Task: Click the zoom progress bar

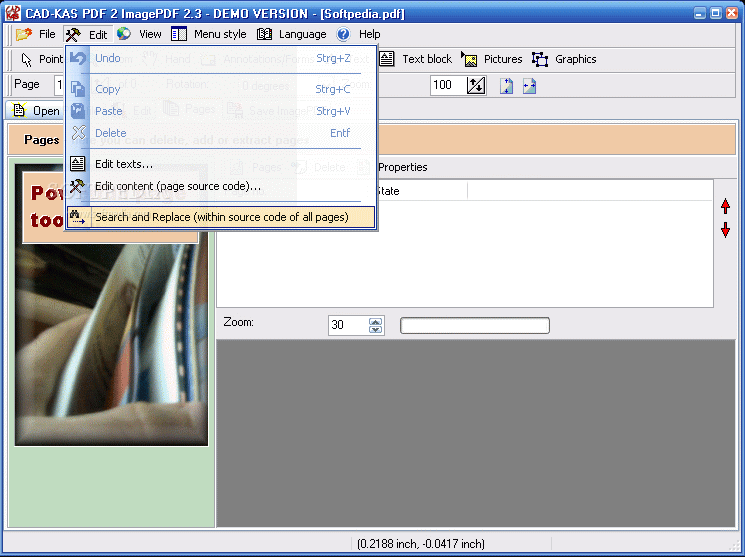Action: click(x=475, y=326)
